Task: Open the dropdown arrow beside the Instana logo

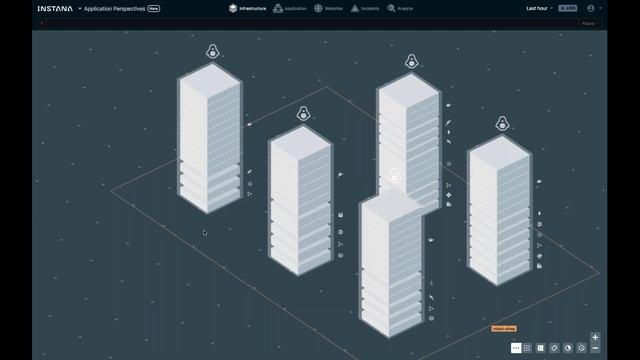Action: pyautogui.click(x=80, y=9)
